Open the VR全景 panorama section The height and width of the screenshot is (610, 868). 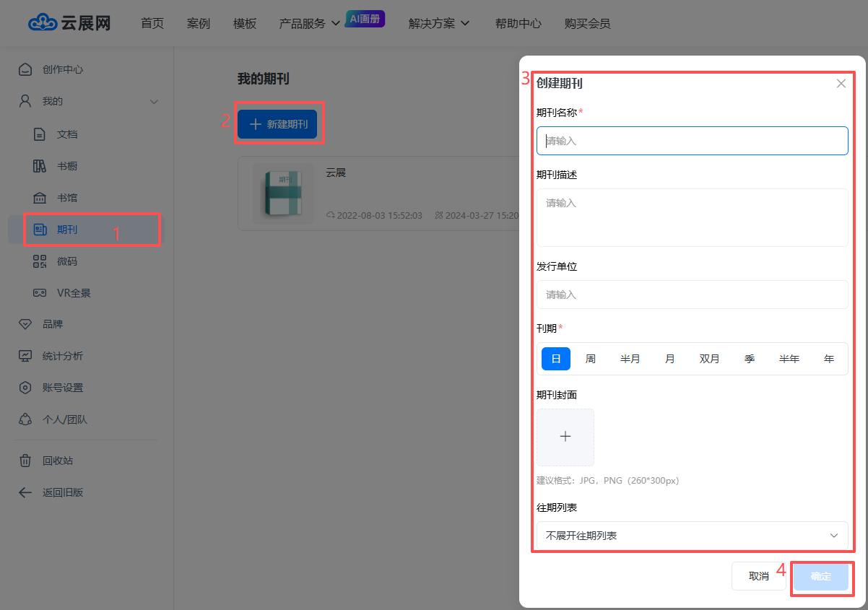tap(73, 293)
